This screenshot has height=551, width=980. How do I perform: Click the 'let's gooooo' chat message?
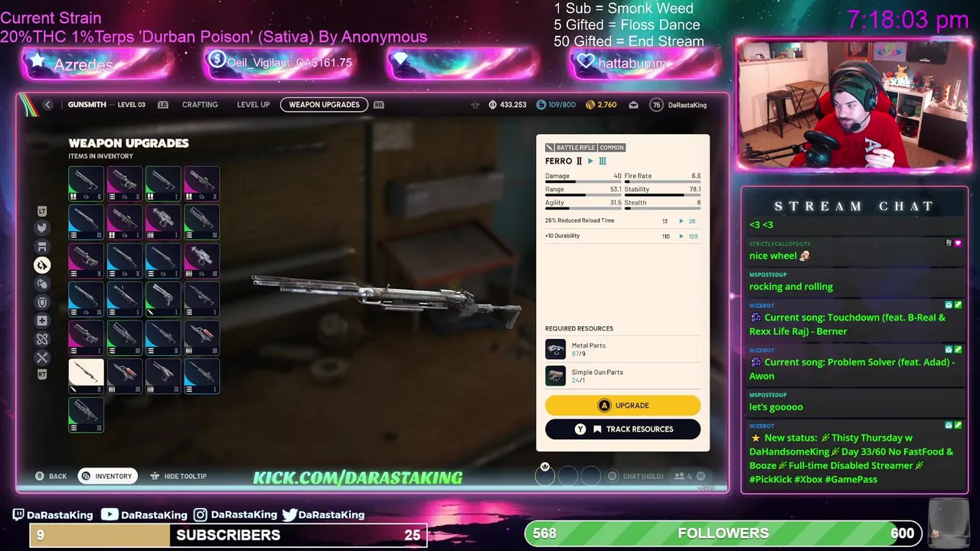776,406
